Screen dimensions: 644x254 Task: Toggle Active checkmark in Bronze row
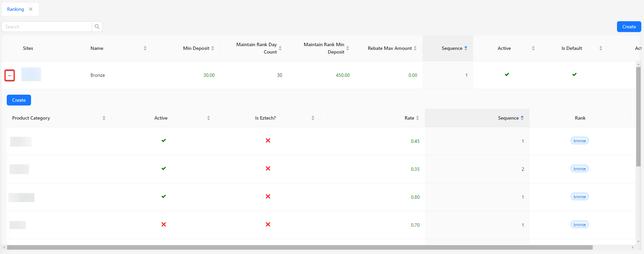(507, 74)
